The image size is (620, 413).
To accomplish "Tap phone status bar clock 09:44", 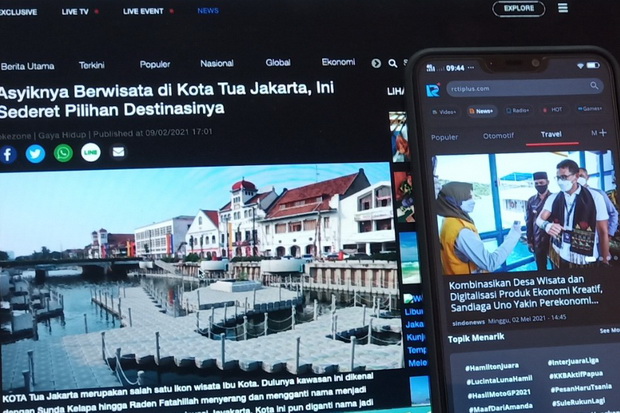I will point(455,68).
